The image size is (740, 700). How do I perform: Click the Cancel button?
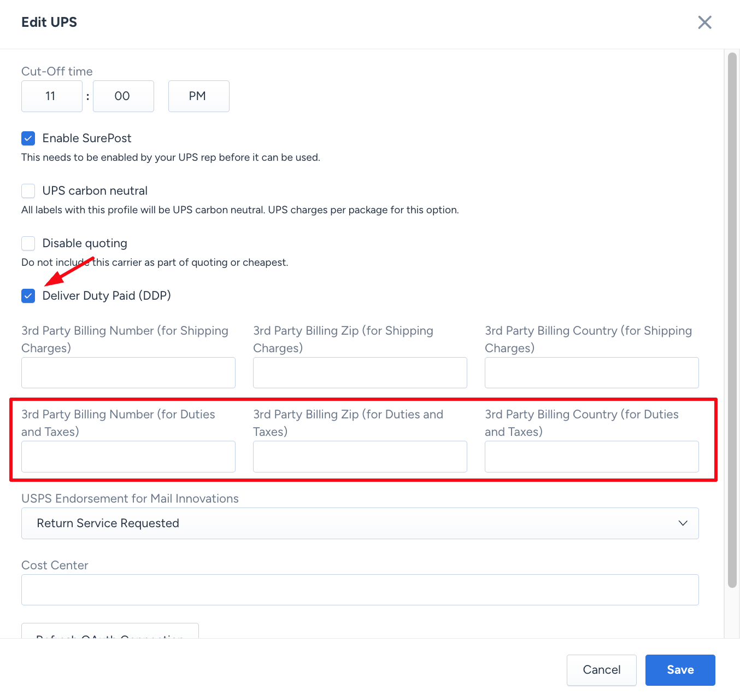[x=601, y=670]
